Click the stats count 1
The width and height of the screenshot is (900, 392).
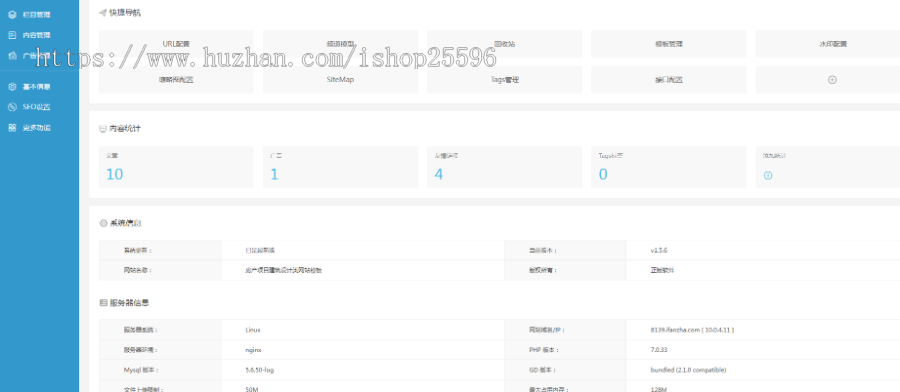274,174
